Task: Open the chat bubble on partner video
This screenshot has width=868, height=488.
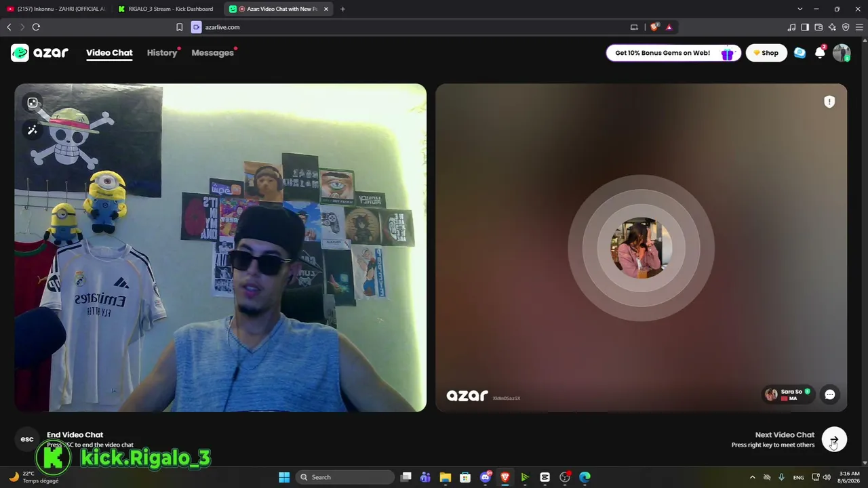Action: 830,394
